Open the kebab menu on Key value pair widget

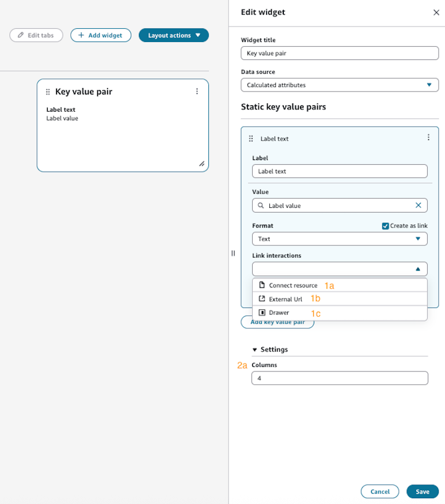click(197, 91)
